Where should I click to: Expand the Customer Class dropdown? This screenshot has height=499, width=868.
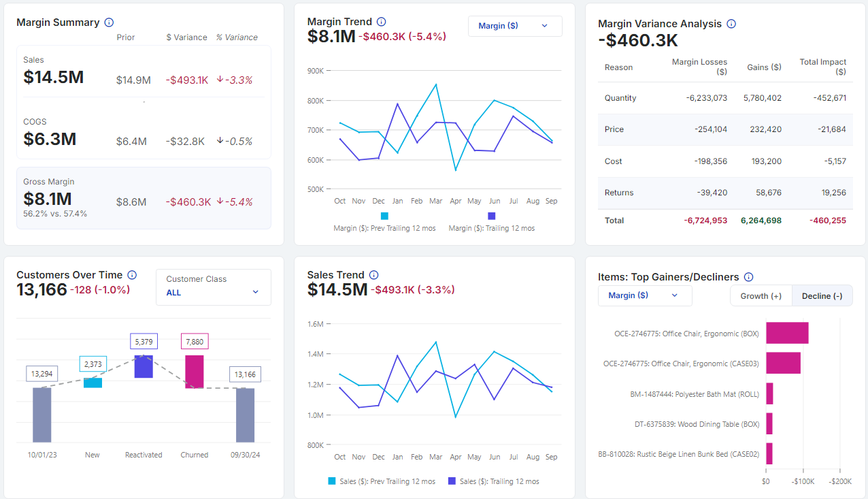pyautogui.click(x=213, y=287)
